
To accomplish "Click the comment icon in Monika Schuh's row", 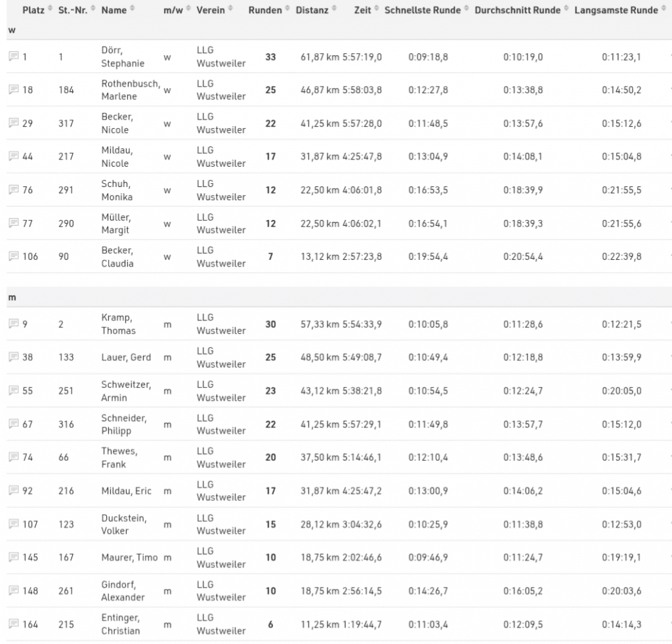I will tap(13, 190).
